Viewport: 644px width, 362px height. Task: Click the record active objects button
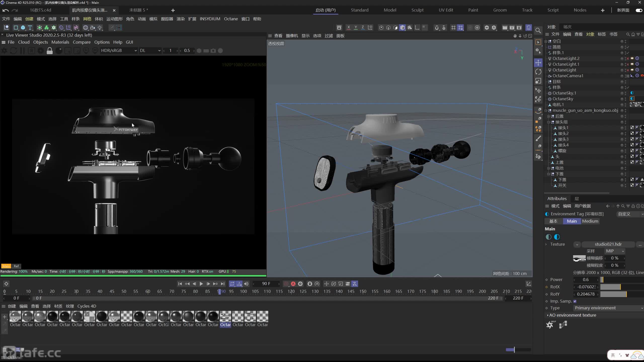pos(286,284)
